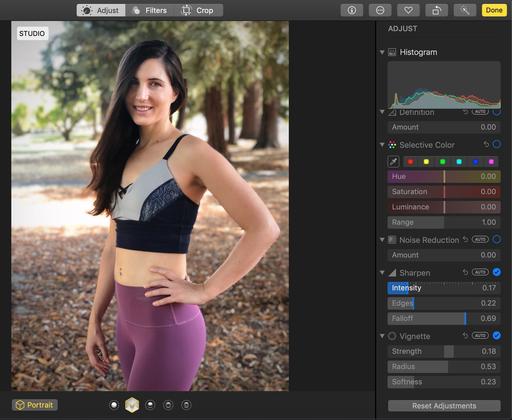Disable the Sharpen adjustment checkmark
The width and height of the screenshot is (512, 420).
[x=496, y=272]
